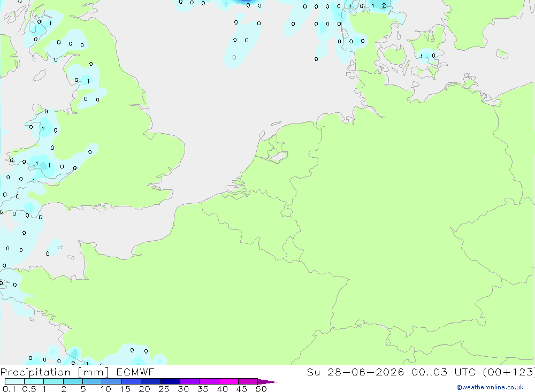Viewport: 535px width, 392px height.
Task: Click the legend value '20'
Action: tap(144, 389)
